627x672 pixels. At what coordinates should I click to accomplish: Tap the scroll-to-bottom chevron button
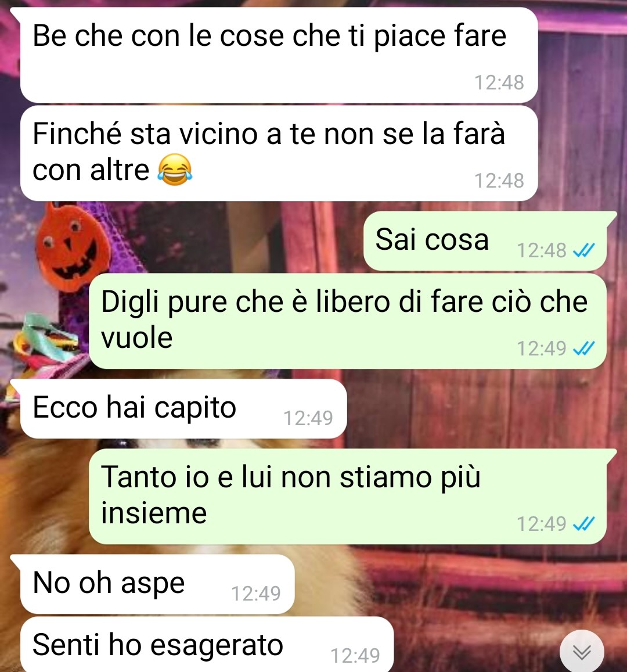(582, 652)
